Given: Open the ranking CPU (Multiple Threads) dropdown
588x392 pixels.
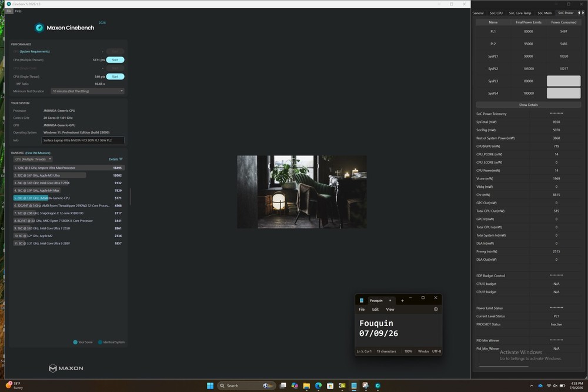Looking at the screenshot, I should 33,159.
